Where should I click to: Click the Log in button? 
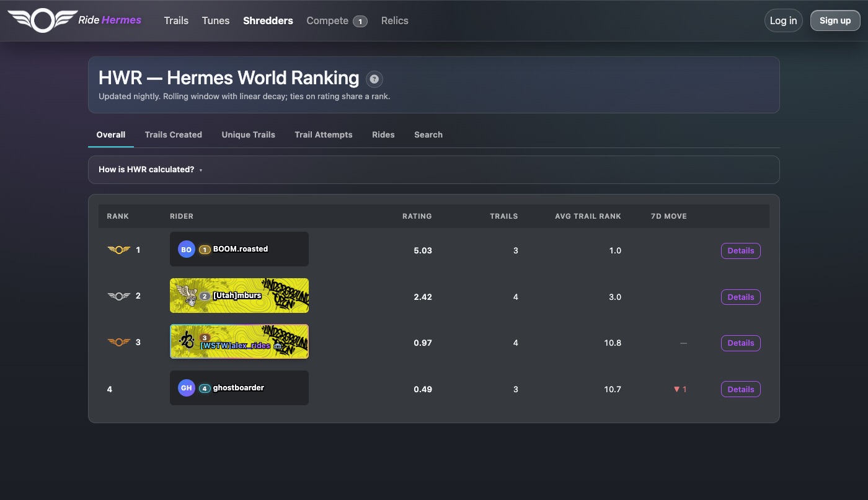pyautogui.click(x=784, y=20)
